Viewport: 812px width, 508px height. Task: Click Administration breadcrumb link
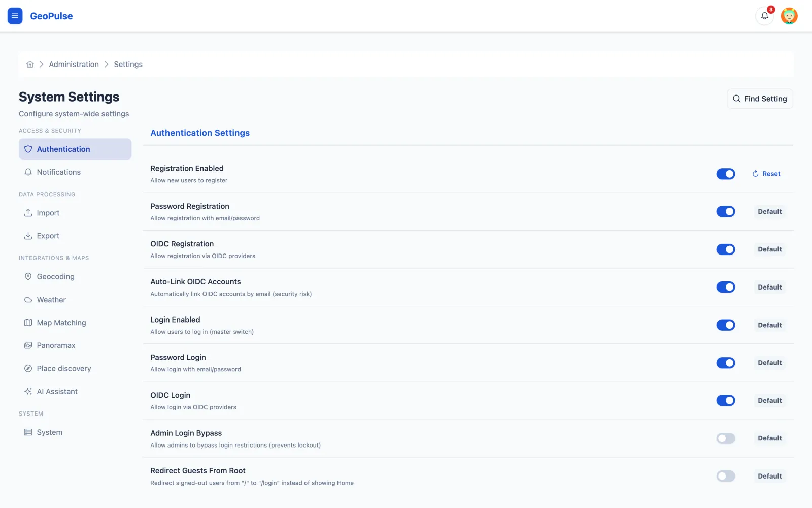point(74,65)
